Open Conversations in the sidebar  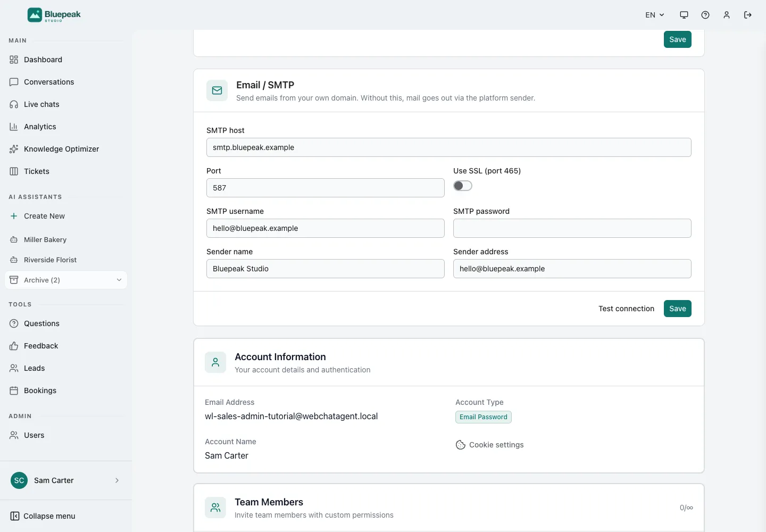(x=66, y=82)
